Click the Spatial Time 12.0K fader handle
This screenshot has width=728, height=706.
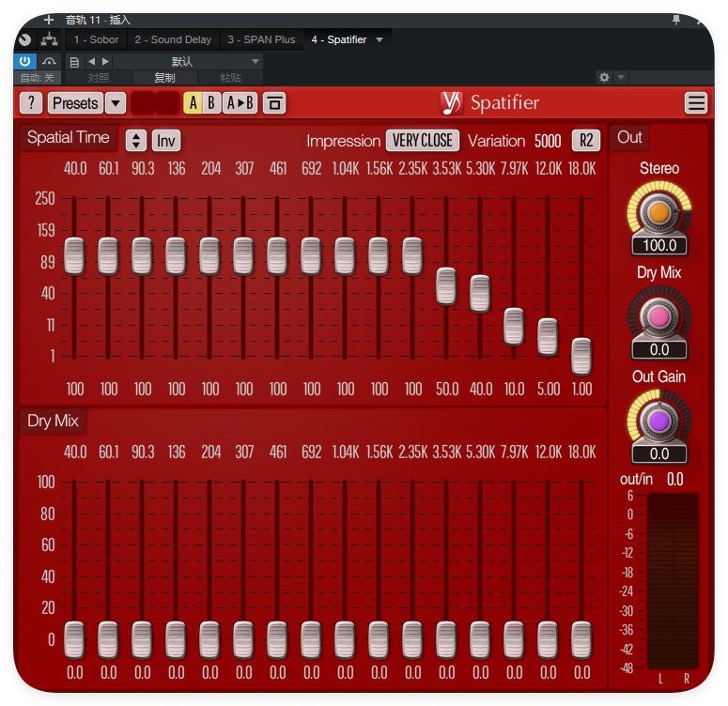[x=548, y=337]
